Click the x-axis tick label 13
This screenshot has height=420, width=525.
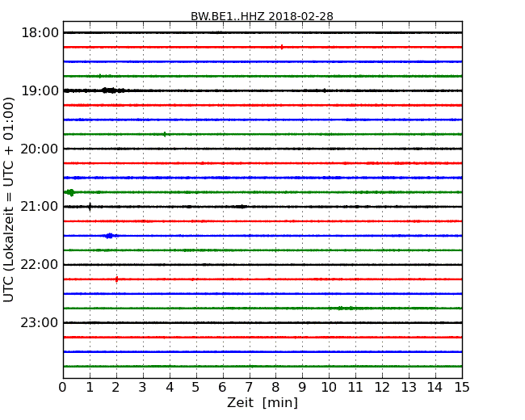point(409,387)
